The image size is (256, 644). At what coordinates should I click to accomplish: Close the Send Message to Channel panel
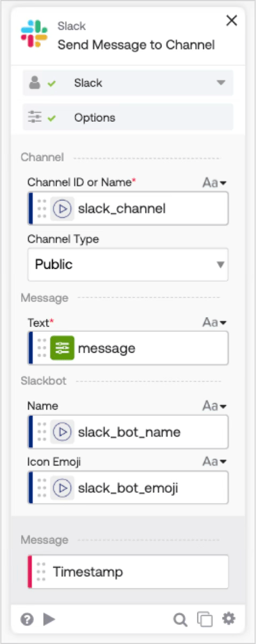coord(232,21)
